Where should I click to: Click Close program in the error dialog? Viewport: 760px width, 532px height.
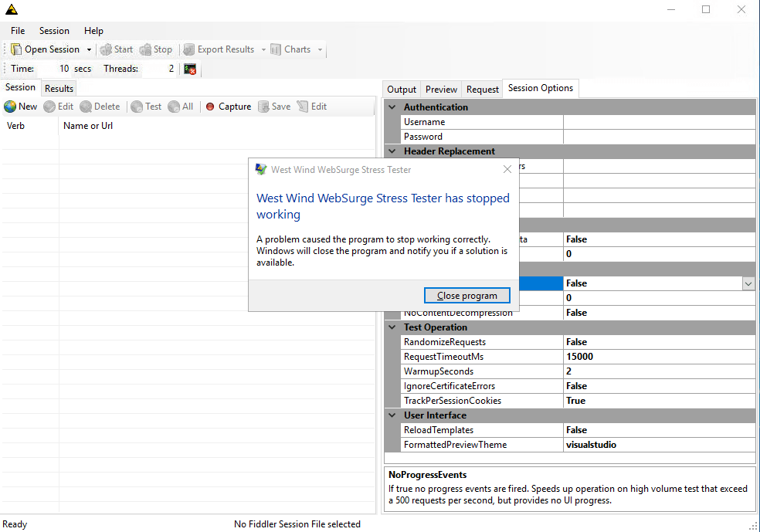(x=467, y=296)
